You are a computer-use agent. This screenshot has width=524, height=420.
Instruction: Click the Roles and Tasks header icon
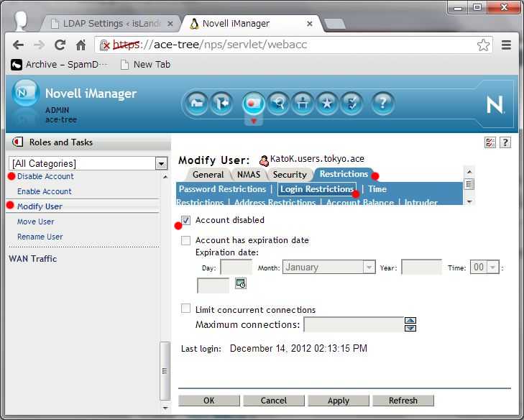[17, 142]
